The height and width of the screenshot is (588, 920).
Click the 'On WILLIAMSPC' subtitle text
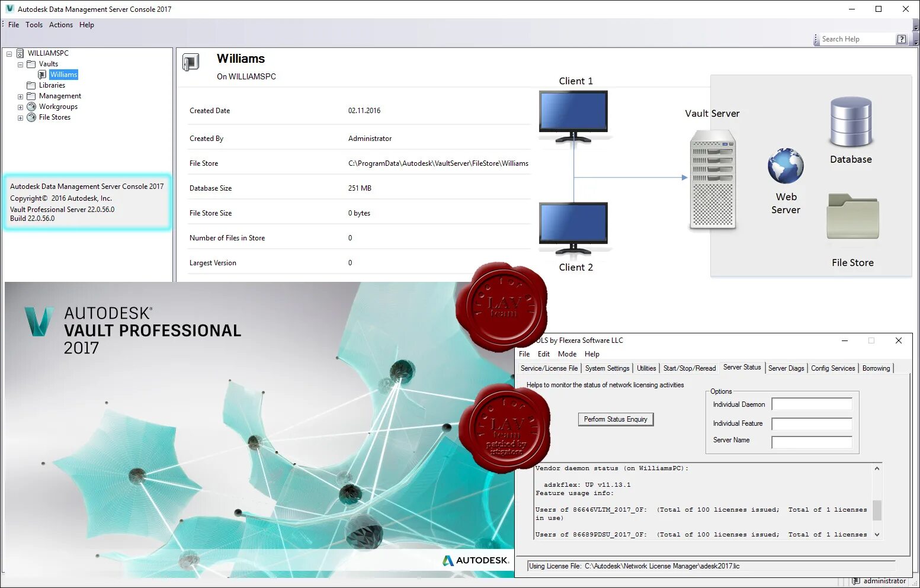click(x=246, y=76)
